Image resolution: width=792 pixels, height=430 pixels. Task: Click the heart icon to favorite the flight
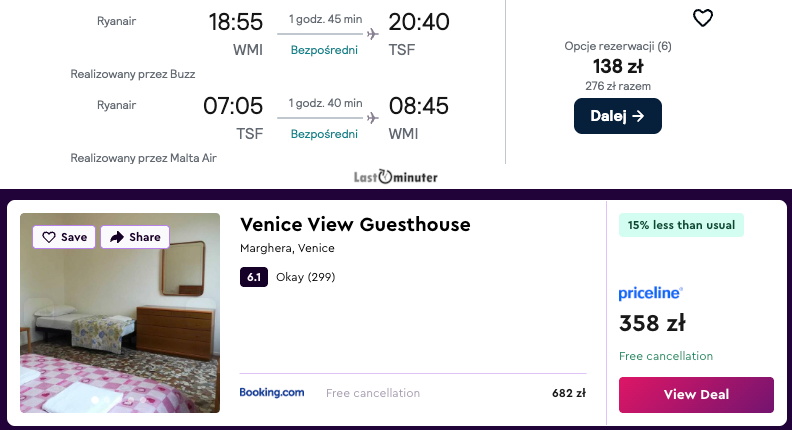tap(703, 18)
